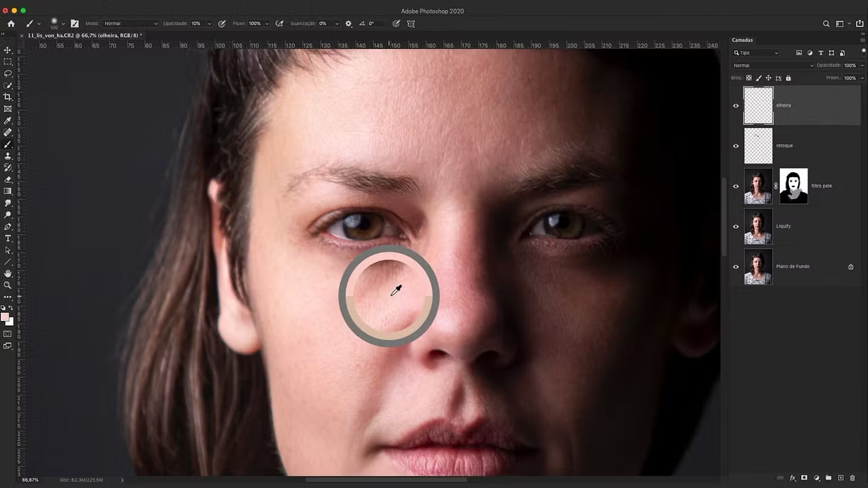The image size is (868, 488).
Task: Click the filtro pele layer mask thumbnail
Action: (793, 186)
